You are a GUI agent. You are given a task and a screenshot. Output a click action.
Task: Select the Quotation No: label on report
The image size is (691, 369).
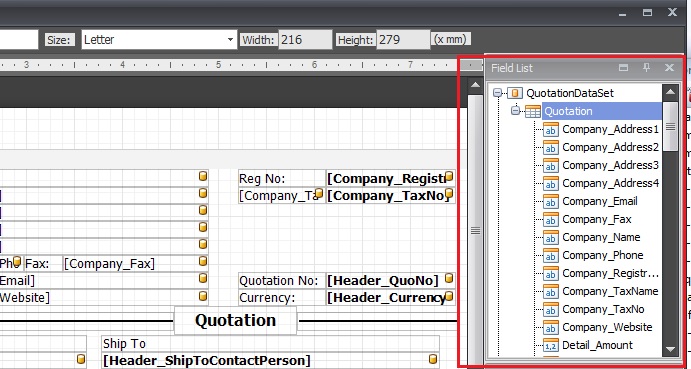282,280
